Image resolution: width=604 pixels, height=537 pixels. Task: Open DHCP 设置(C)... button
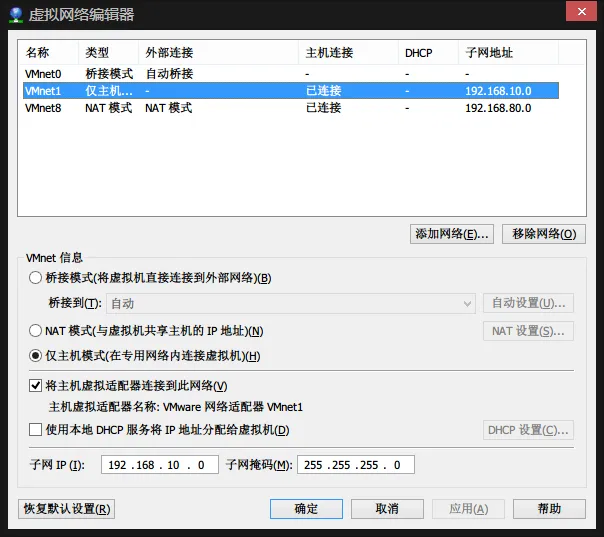click(x=528, y=430)
